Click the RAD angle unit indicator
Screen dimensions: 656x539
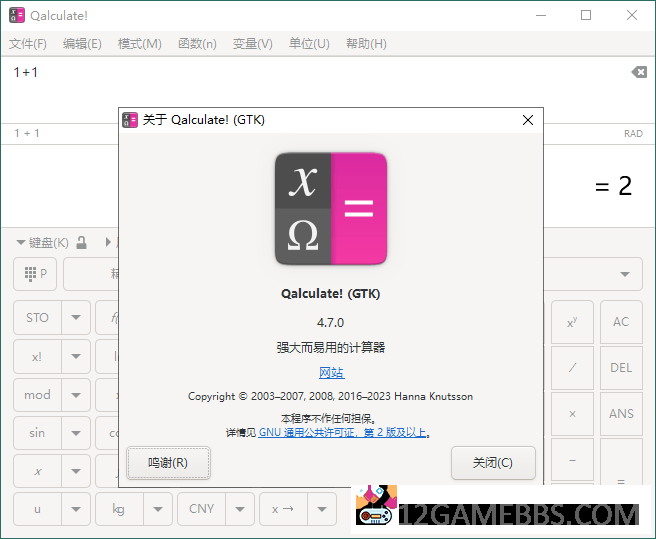633,134
